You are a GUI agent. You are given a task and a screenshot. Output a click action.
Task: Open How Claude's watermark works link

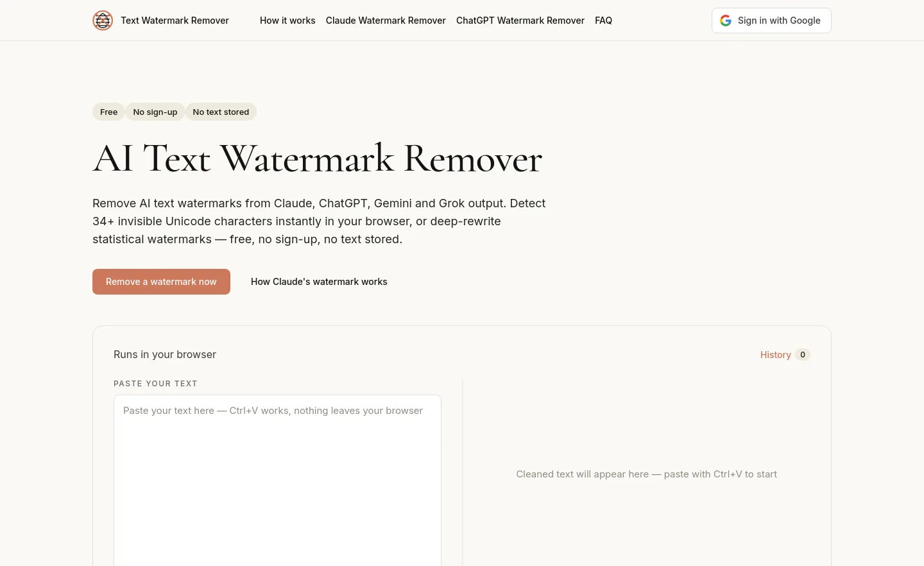point(319,282)
